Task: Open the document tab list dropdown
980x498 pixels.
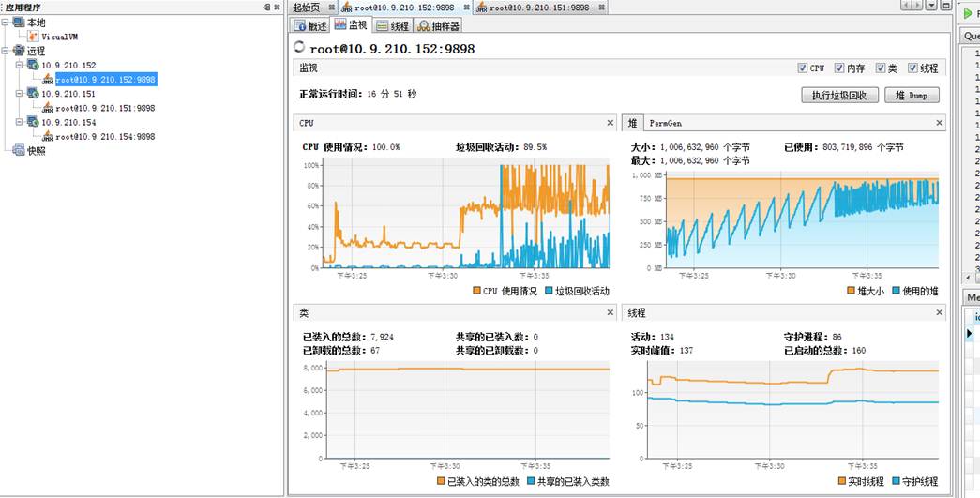Action: click(x=931, y=6)
